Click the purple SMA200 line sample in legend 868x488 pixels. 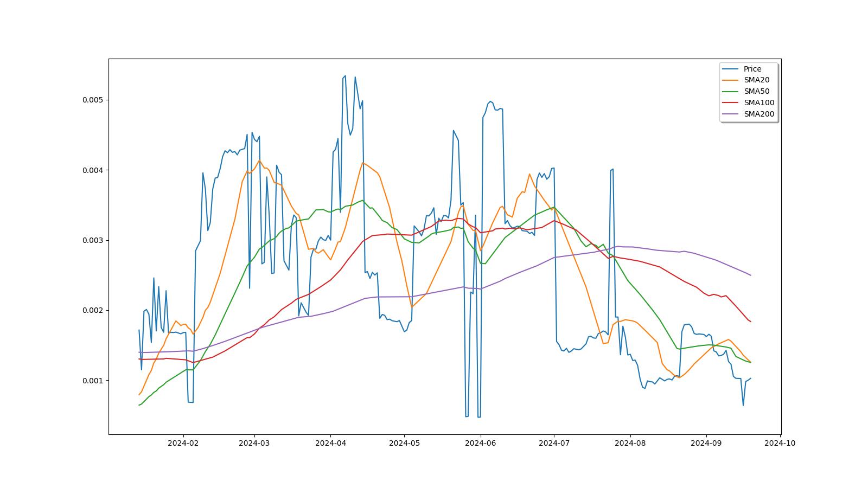click(731, 114)
